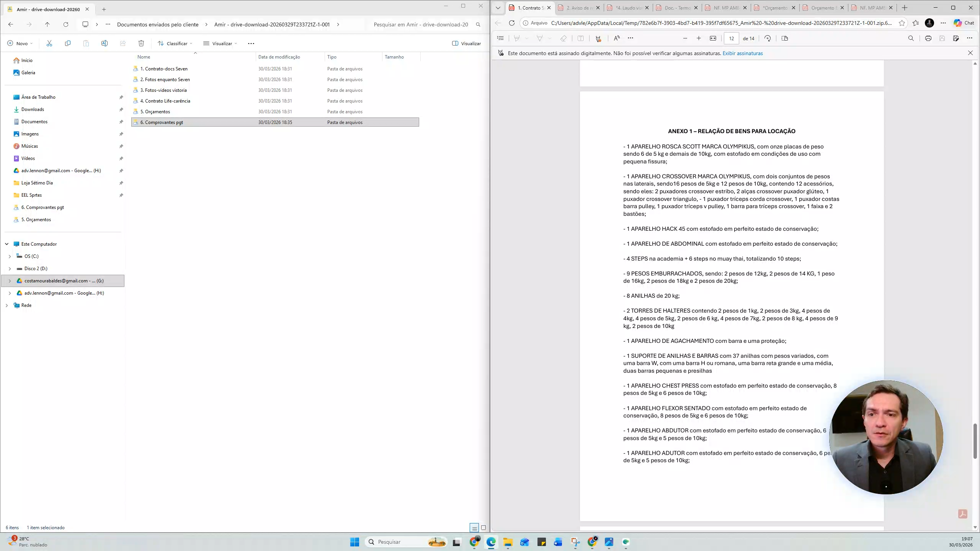Image resolution: width=980 pixels, height=551 pixels.
Task: Click the Exibir assinaturas link
Action: point(742,53)
